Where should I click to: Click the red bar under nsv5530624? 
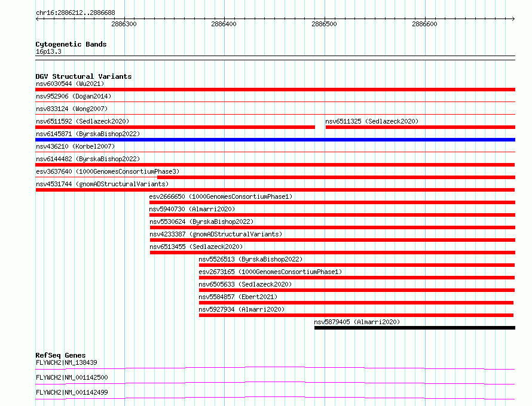[332, 227]
